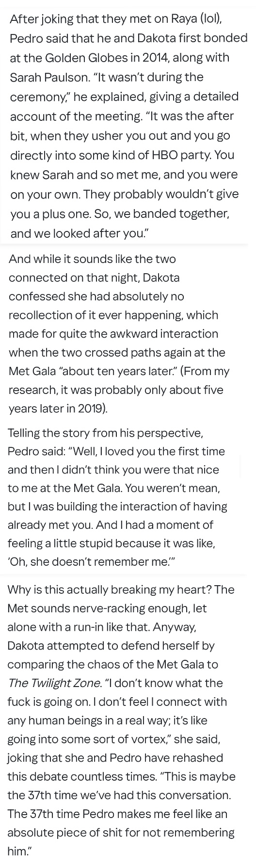Click the paragraph beginning "After joking that they met"
The image size is (256, 868).
tap(129, 126)
